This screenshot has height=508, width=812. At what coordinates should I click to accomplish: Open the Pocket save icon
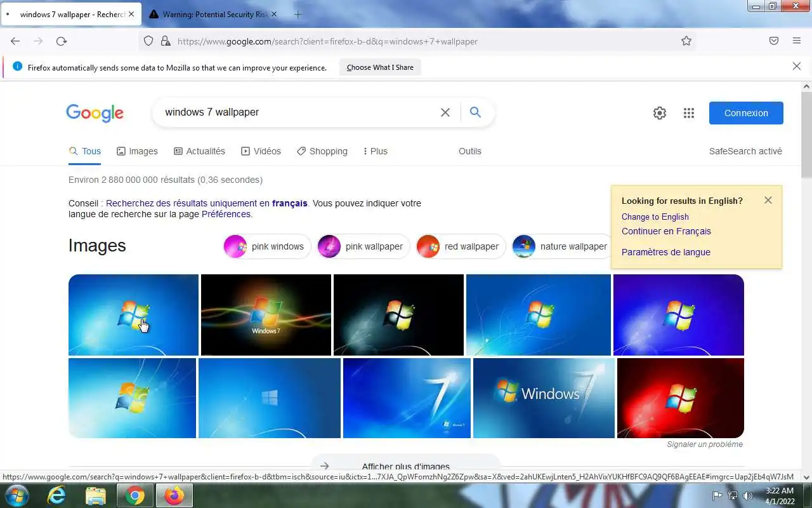click(x=774, y=41)
